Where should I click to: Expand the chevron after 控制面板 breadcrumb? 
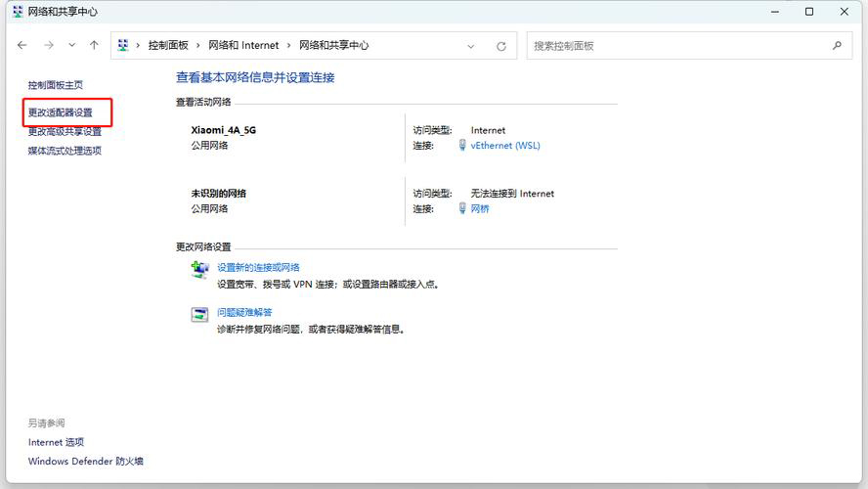point(197,45)
